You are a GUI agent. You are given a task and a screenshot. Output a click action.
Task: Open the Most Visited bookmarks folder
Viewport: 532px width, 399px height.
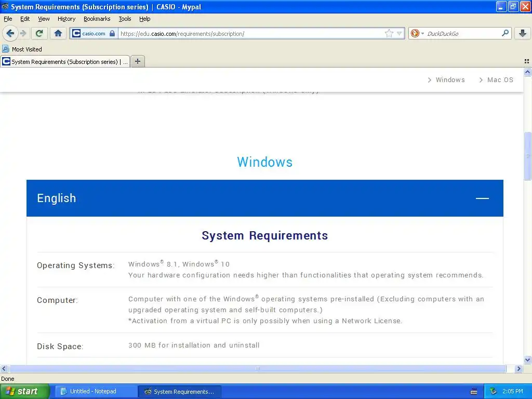tap(22, 49)
